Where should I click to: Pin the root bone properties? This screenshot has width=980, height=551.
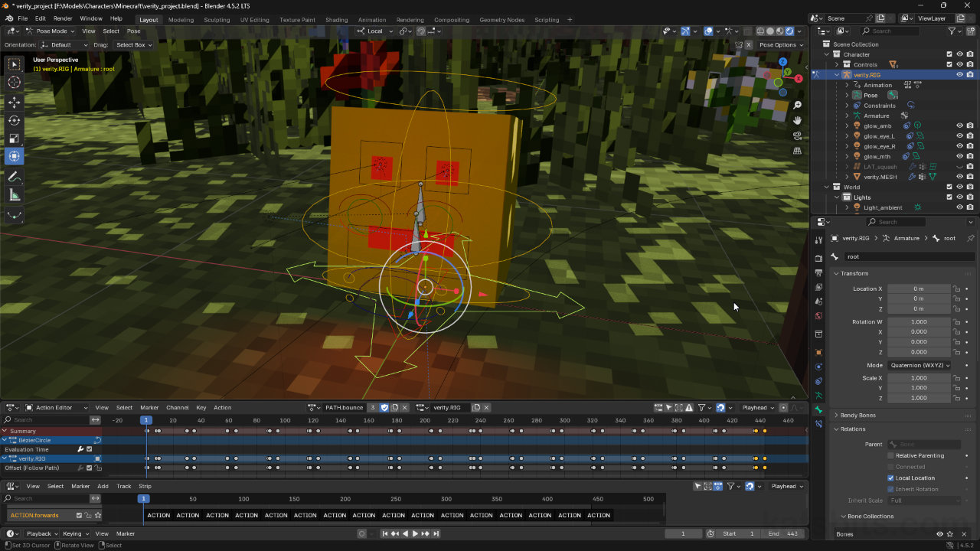coord(971,238)
